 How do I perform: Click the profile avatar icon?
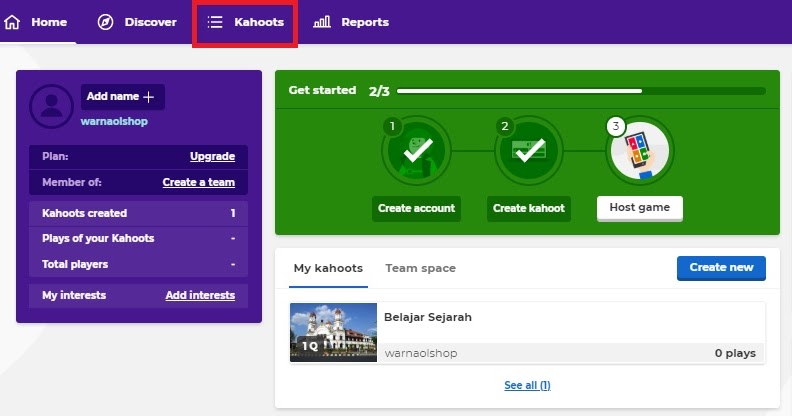(x=52, y=107)
